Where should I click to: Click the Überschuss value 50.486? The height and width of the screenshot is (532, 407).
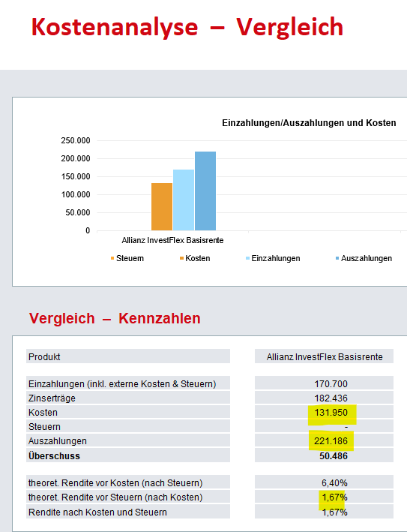pos(334,456)
